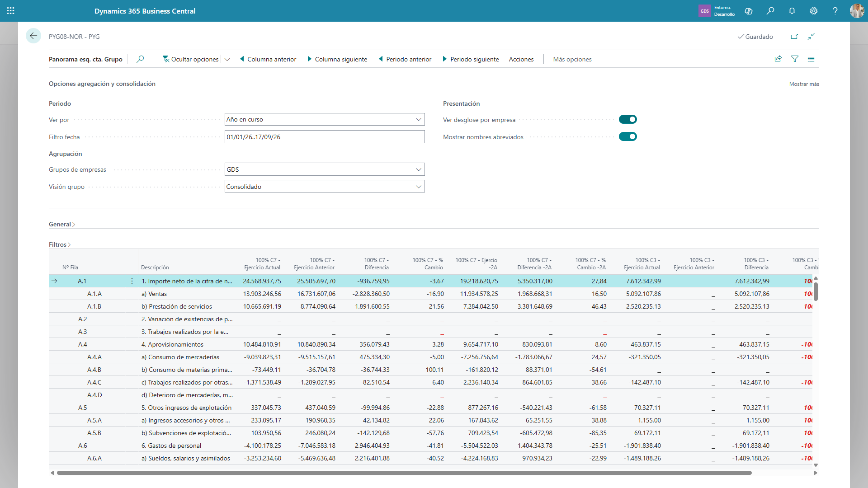Click 100% C3 - Ejercicio Actual header

click(642, 264)
